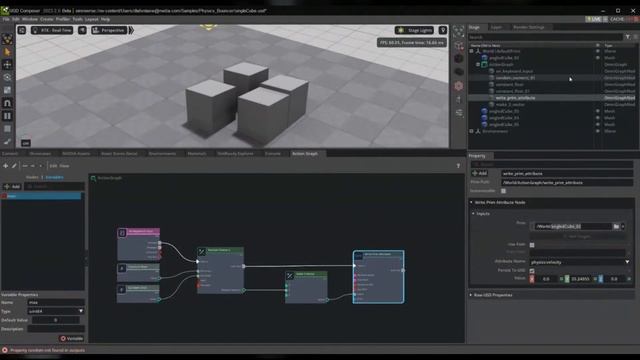The image size is (640, 360).
Task: Click the green Y value label
Action: [567, 279]
